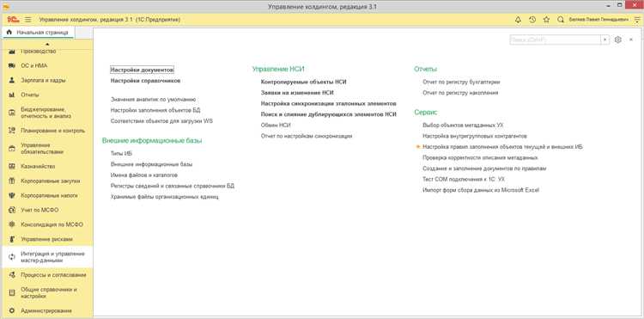Click the Бюджетирование section icon
This screenshot has width=644, height=319.
[12, 113]
